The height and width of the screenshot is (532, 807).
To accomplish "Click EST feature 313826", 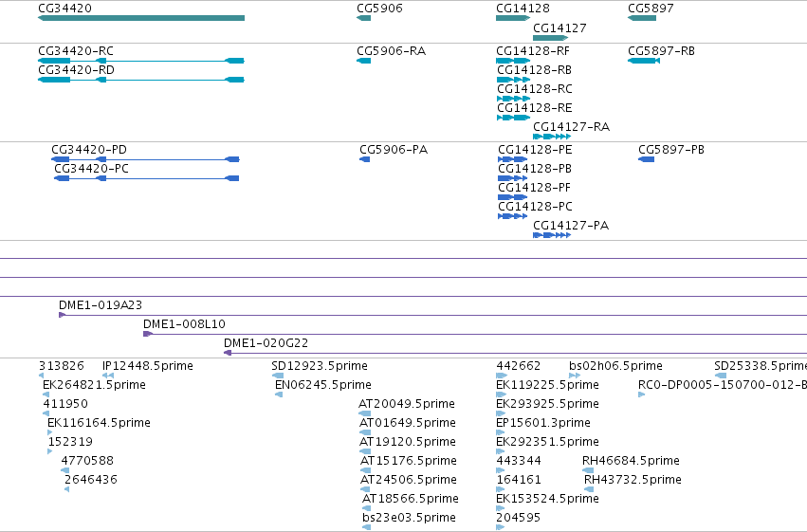I will [x=41, y=376].
